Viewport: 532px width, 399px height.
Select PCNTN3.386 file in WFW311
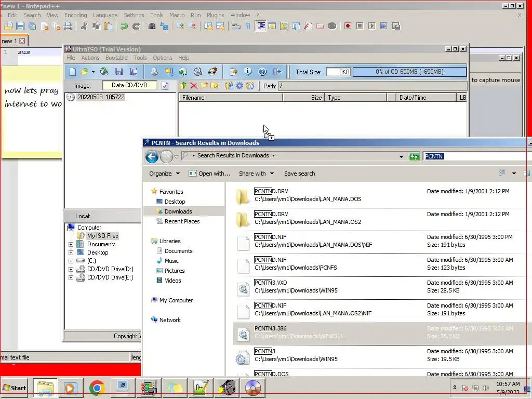[379, 332]
